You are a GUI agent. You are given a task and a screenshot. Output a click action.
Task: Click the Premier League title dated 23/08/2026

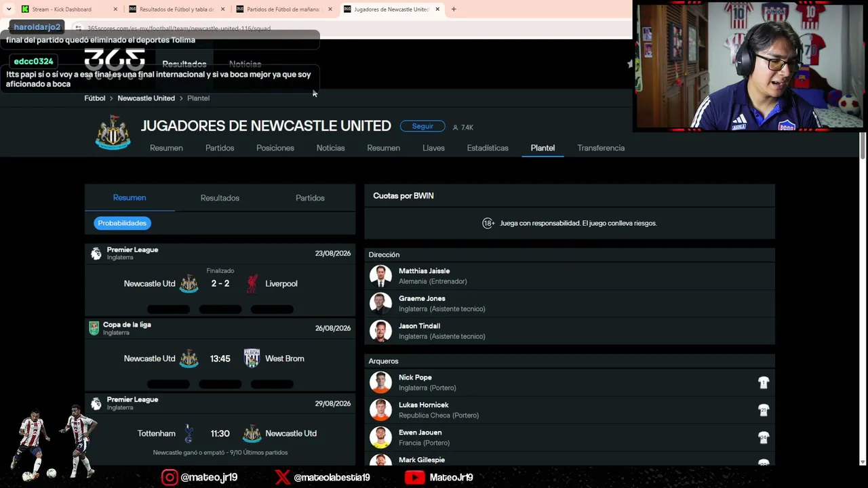pos(132,249)
